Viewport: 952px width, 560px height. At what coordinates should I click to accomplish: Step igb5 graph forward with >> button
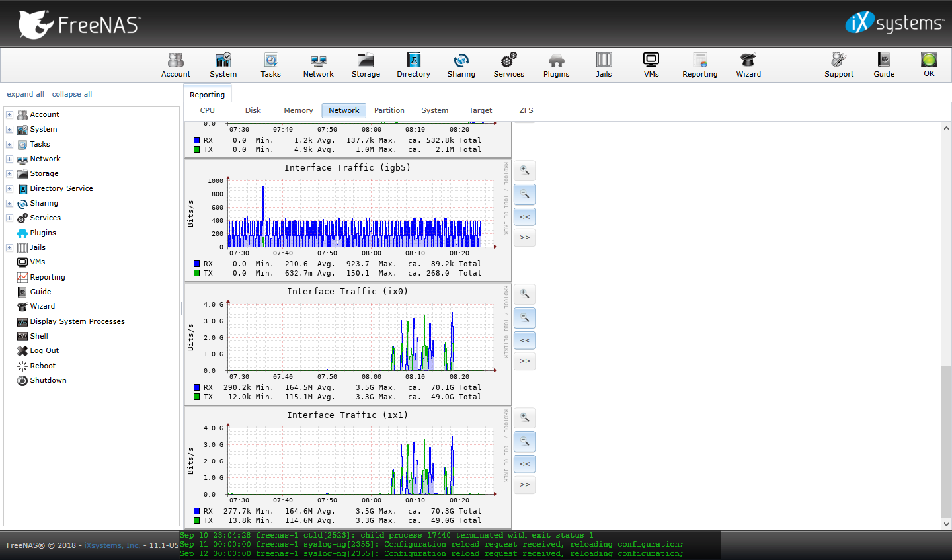tap(525, 237)
